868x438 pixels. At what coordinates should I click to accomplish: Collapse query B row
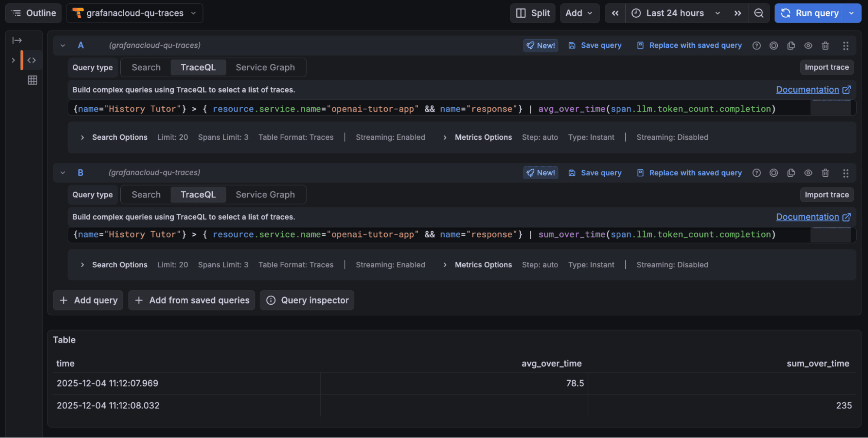click(63, 173)
